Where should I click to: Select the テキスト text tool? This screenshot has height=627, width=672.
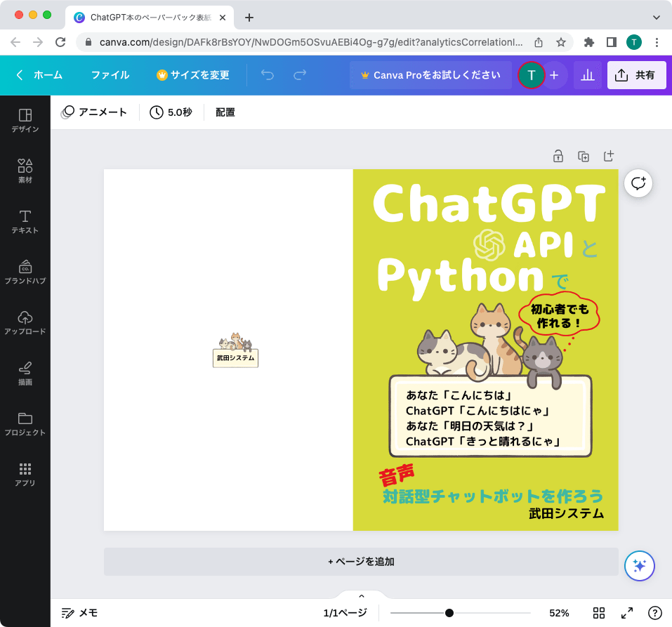[x=25, y=222]
